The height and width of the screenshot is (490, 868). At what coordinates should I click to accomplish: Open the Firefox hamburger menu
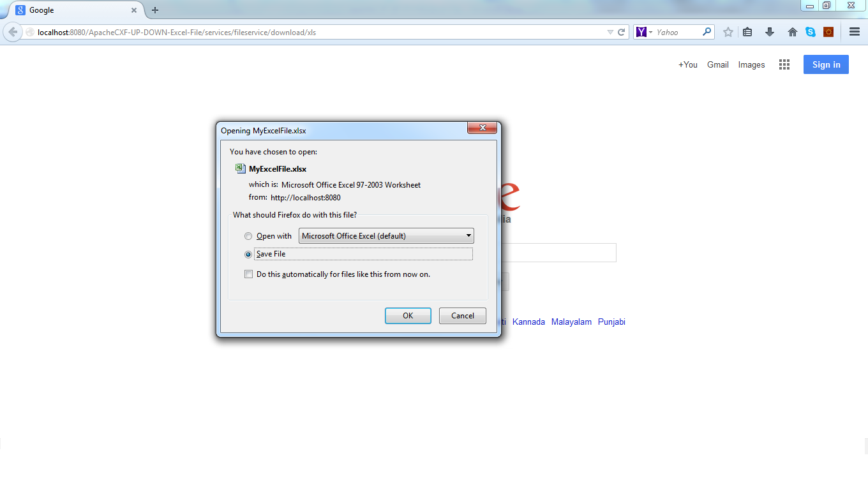coord(855,32)
